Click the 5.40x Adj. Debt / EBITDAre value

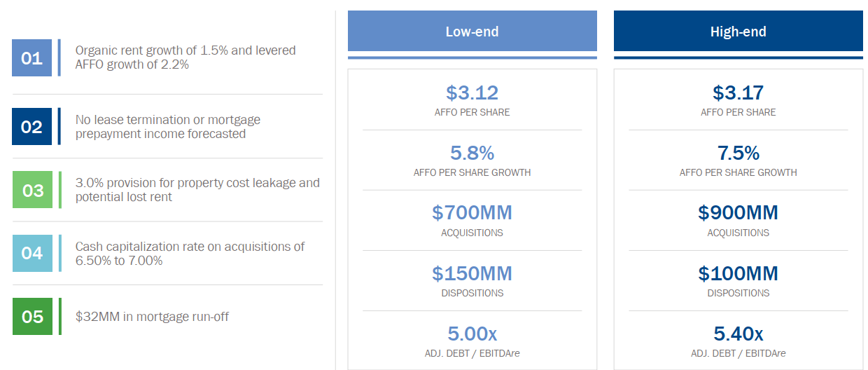pyautogui.click(x=738, y=334)
